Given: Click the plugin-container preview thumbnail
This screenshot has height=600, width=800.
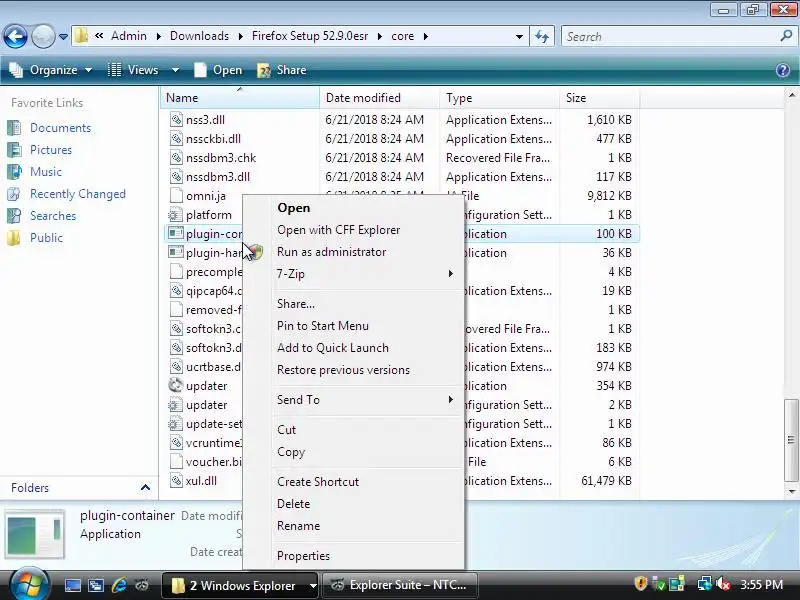Looking at the screenshot, I should [x=35, y=533].
